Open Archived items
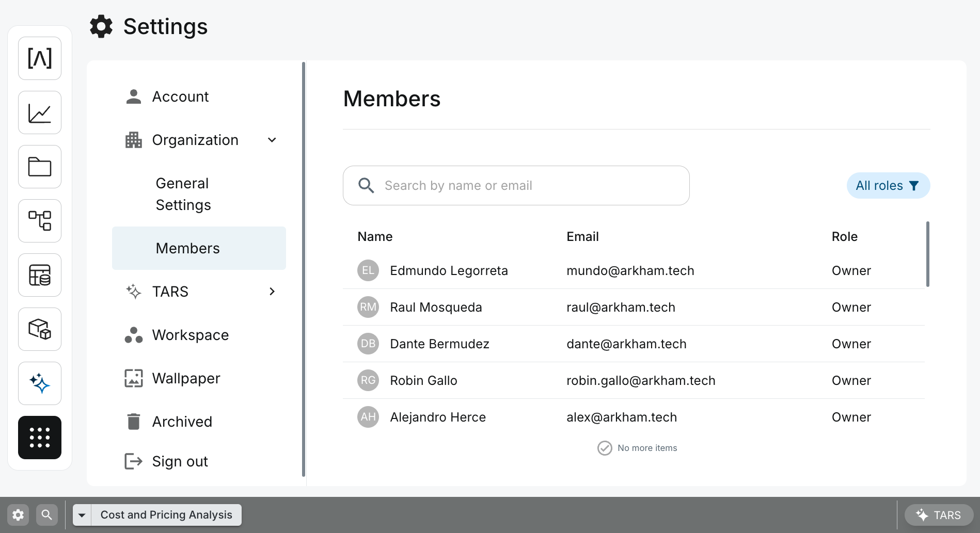The width and height of the screenshot is (980, 533). pos(199,422)
